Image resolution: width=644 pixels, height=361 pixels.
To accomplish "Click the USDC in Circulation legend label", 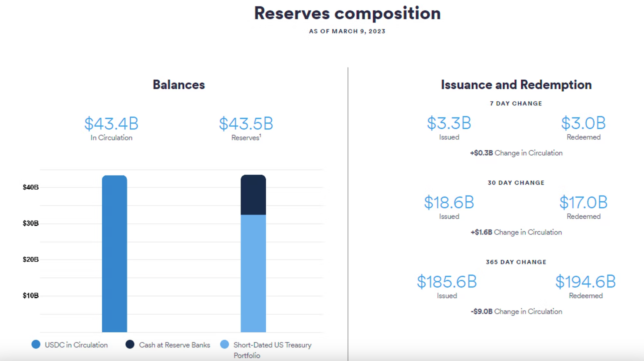I will (x=76, y=345).
